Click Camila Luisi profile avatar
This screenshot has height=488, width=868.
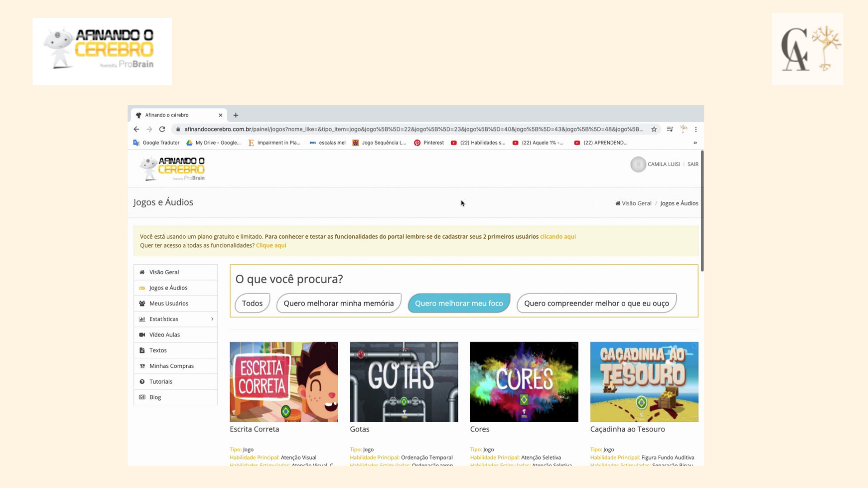point(638,164)
